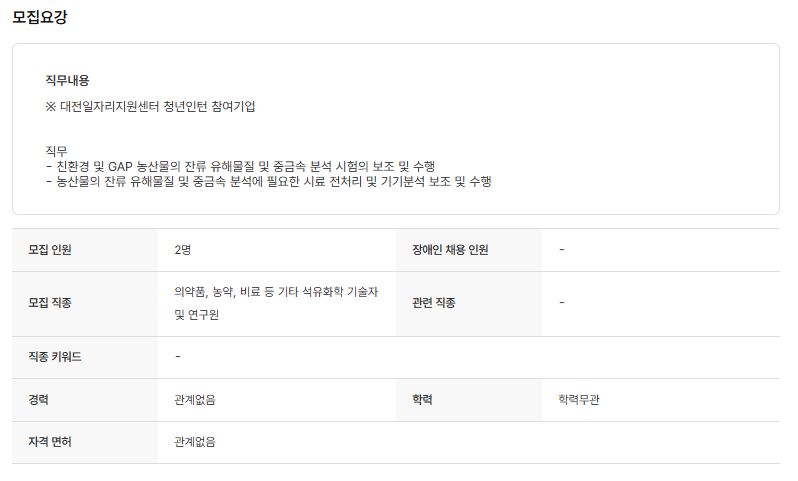Screen dimensions: 798x481
Task: Click the standalone 직무 label above the duty list
Action: 56,150
